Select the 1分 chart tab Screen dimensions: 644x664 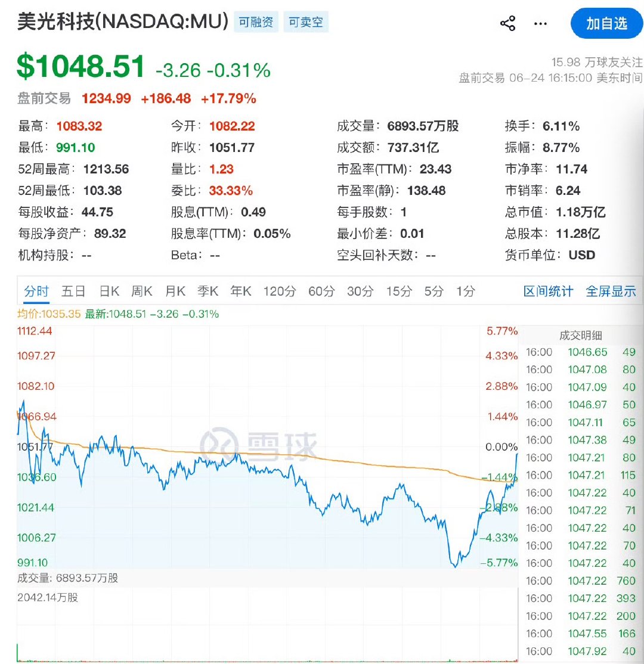[x=465, y=291]
